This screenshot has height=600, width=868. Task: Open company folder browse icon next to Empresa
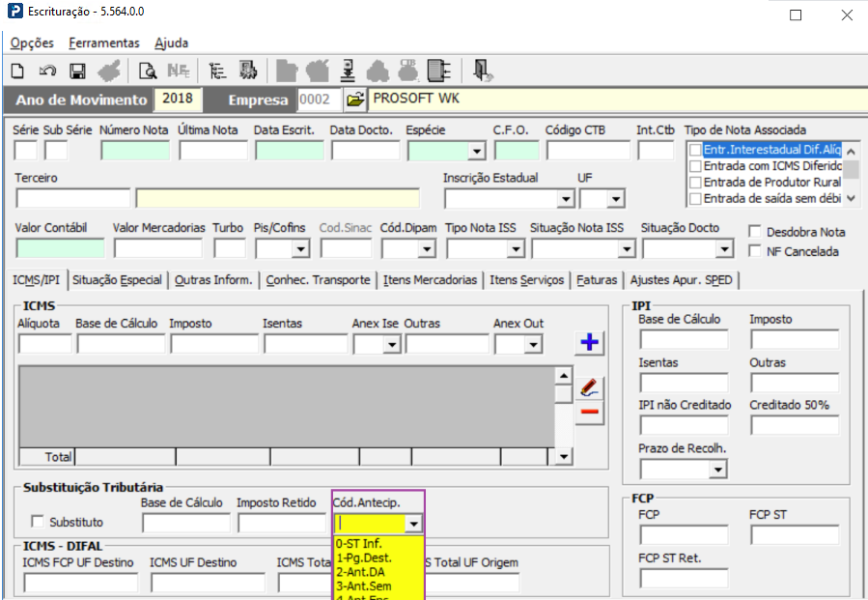coord(355,100)
